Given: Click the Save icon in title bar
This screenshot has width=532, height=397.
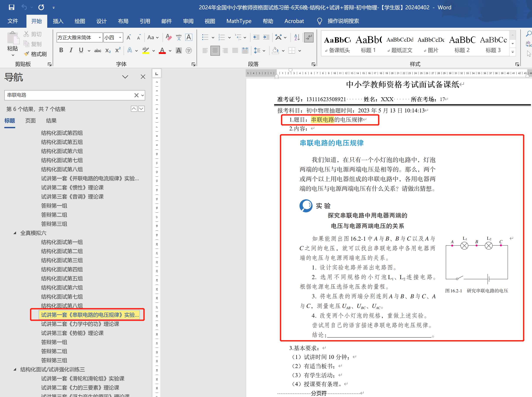Looking at the screenshot, I should click(x=11, y=7).
